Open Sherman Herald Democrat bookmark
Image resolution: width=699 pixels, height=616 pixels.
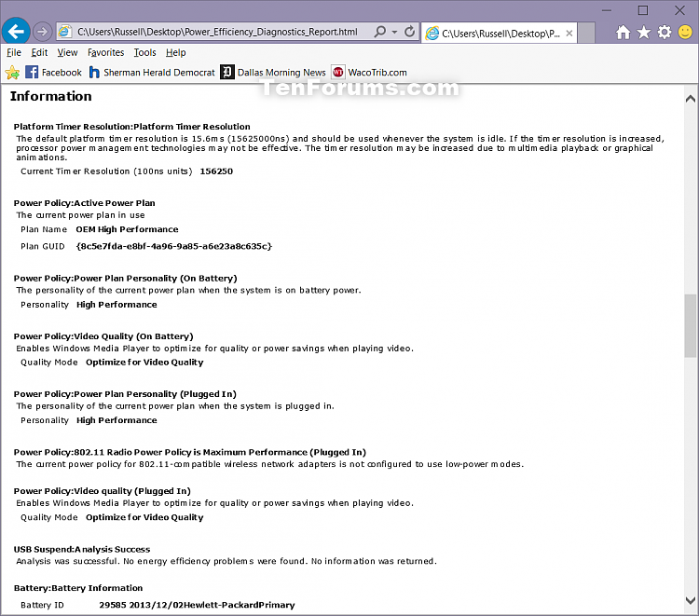tap(152, 72)
